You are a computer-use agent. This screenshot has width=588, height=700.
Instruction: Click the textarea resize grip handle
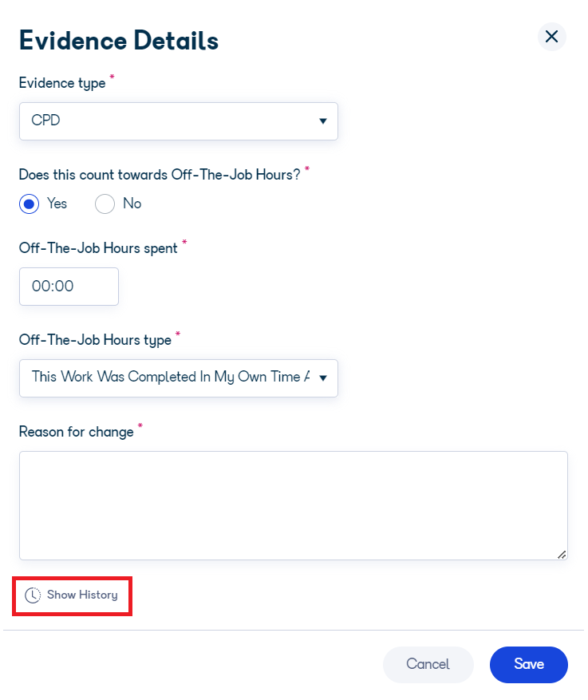(562, 555)
